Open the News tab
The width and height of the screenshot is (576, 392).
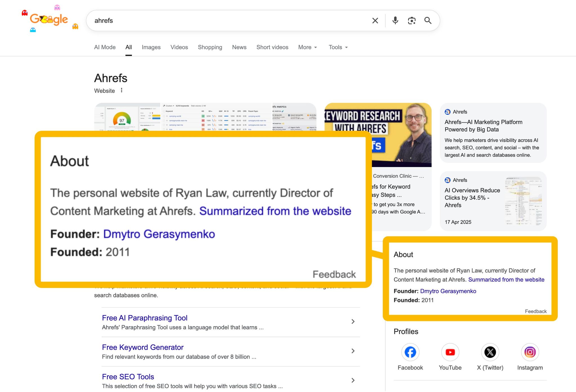pos(239,47)
